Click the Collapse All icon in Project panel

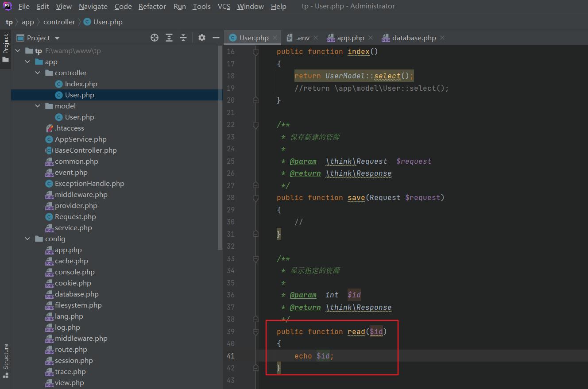(183, 38)
